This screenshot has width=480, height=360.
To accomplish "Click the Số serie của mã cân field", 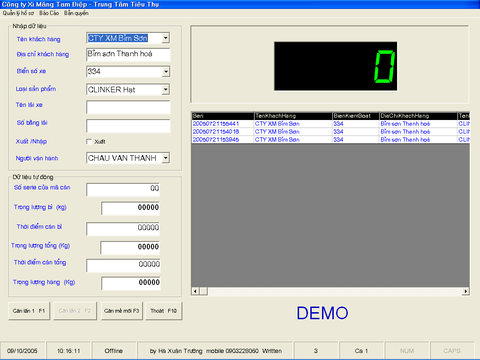I will pos(123,189).
